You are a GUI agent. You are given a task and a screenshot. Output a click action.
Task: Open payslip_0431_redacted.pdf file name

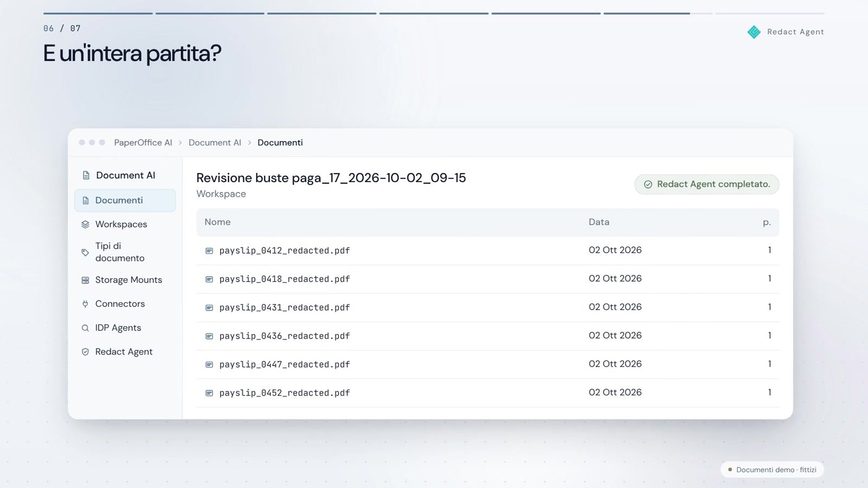point(284,307)
